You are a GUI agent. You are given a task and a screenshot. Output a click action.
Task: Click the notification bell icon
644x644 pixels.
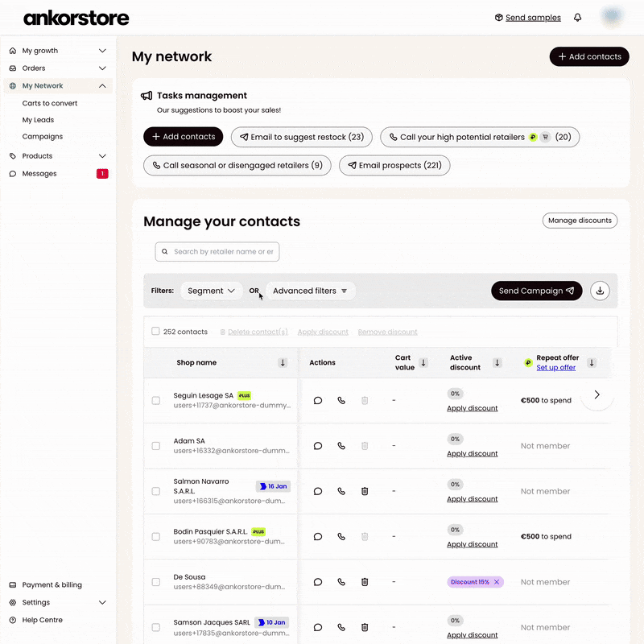577,18
